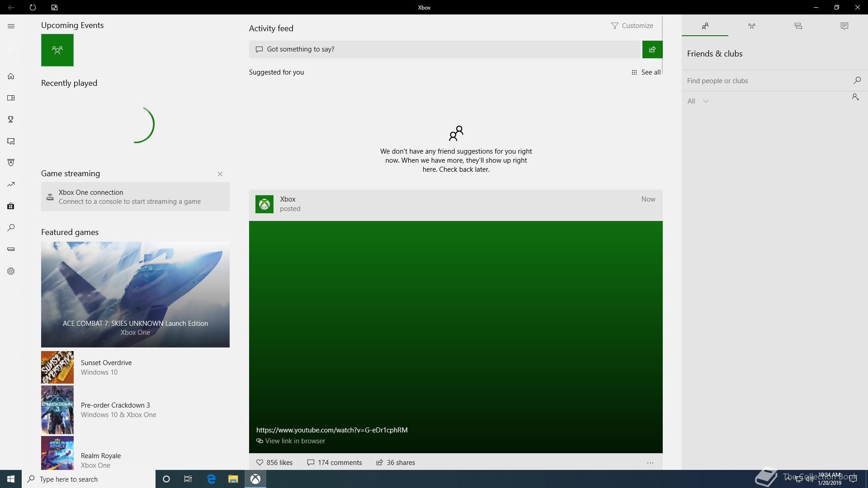
Task: Open ACE COMBAT 7 featured game
Action: pyautogui.click(x=135, y=295)
